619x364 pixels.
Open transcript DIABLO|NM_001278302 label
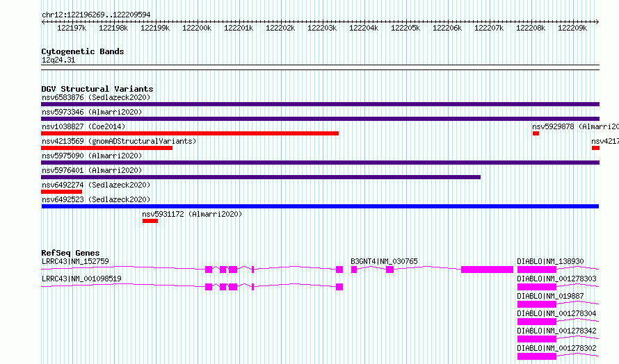pos(556,348)
